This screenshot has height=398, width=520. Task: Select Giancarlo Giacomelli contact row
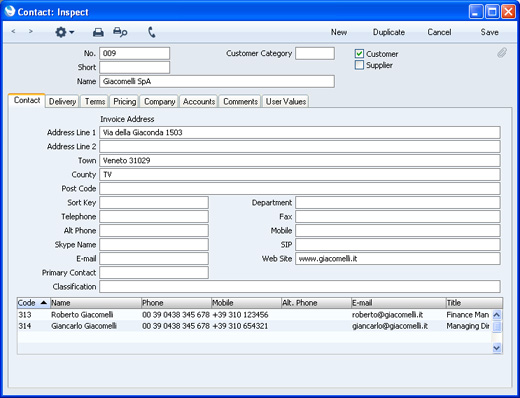coord(254,326)
